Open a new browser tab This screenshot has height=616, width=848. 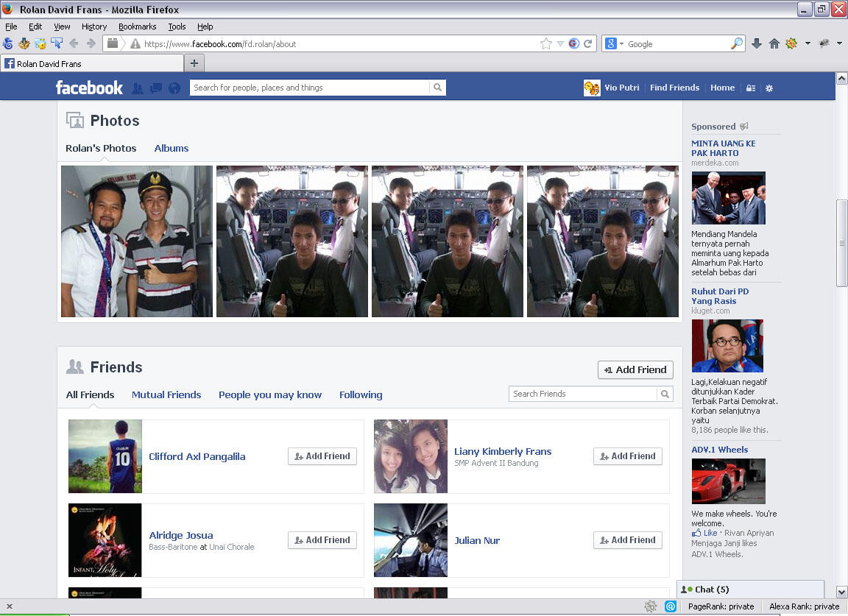[x=194, y=64]
